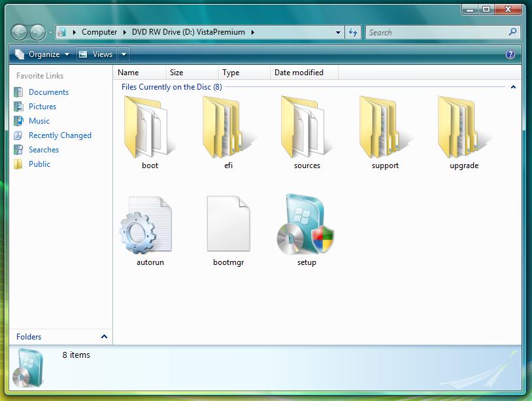532x401 pixels.
Task: Click the efi folder name label
Action: click(228, 166)
